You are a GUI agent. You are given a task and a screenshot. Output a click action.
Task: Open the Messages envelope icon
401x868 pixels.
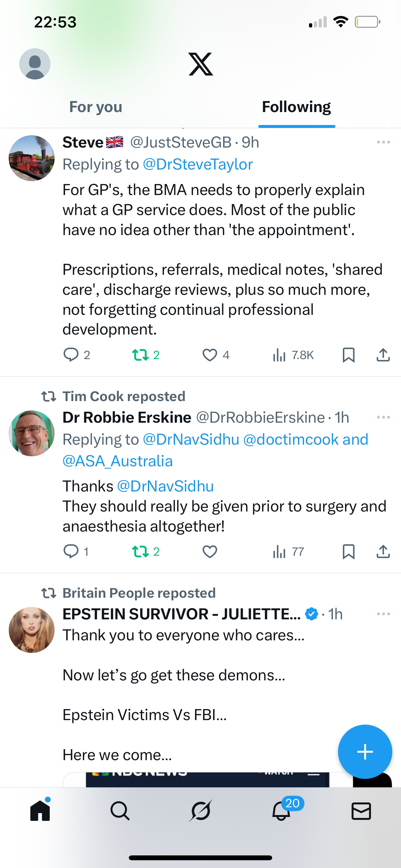point(361,811)
